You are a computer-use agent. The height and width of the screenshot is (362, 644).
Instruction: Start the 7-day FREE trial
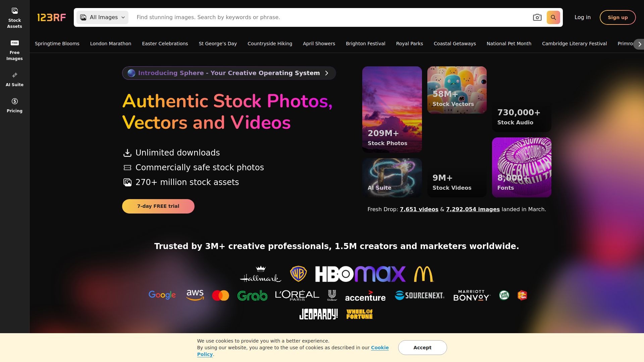tap(158, 206)
